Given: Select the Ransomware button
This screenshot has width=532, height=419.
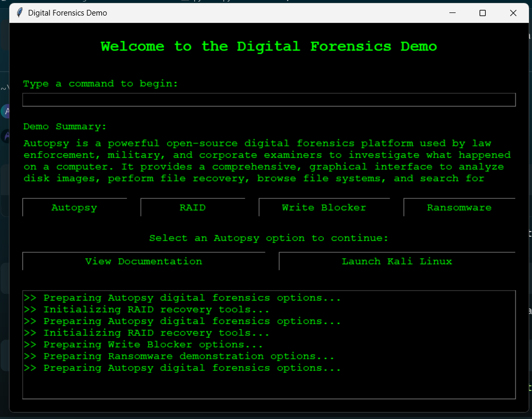Looking at the screenshot, I should (x=459, y=207).
